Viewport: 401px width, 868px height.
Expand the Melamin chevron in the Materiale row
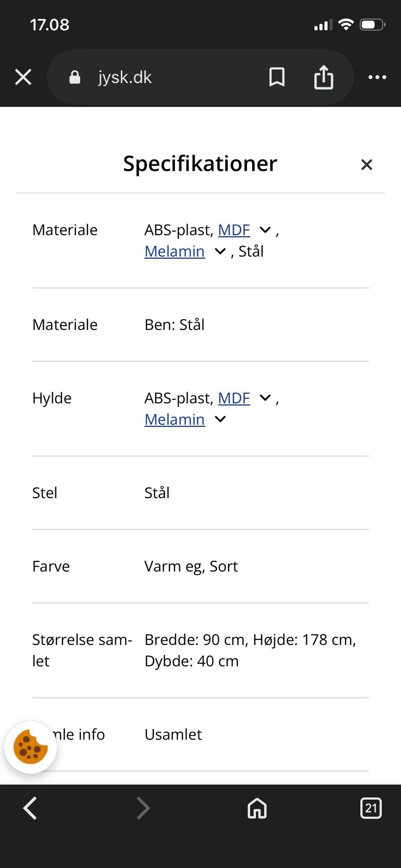[x=220, y=251]
